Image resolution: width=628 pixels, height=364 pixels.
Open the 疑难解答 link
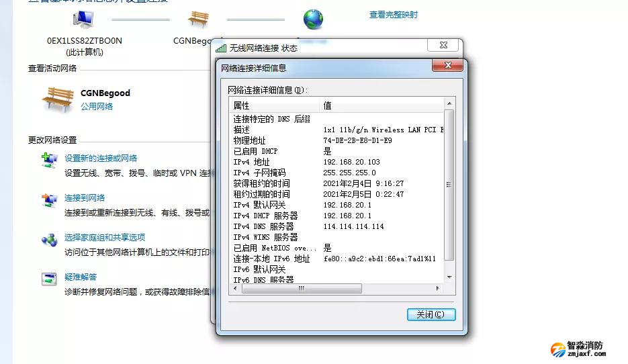pyautogui.click(x=81, y=277)
